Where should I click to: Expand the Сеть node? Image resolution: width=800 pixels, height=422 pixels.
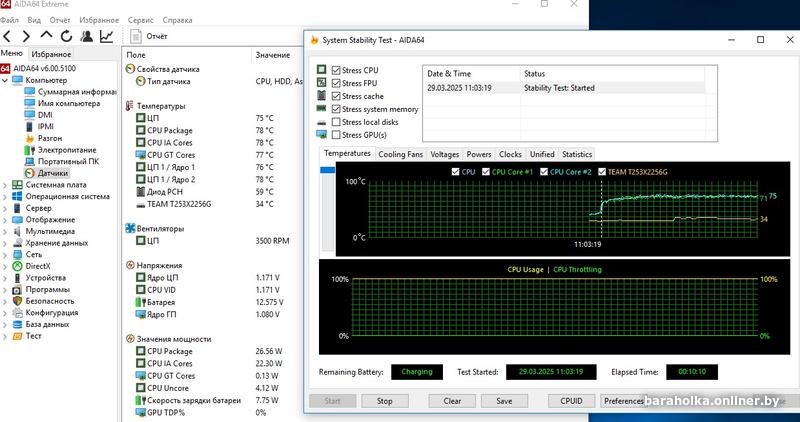5,255
